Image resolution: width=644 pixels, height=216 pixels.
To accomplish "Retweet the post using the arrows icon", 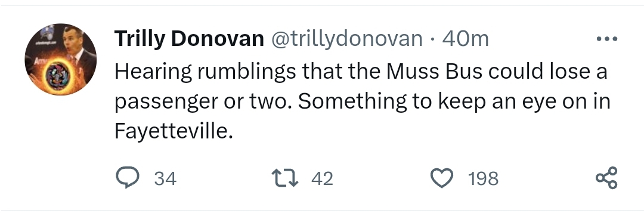I will (x=285, y=178).
